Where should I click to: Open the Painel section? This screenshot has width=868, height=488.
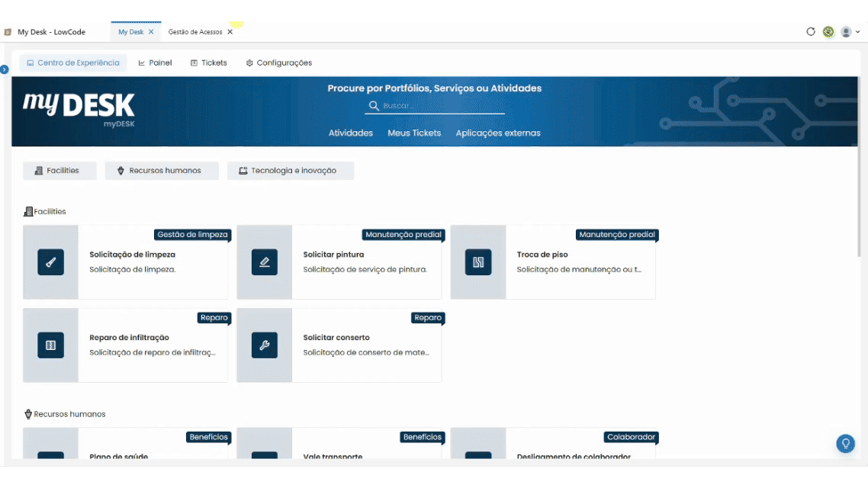coord(155,63)
